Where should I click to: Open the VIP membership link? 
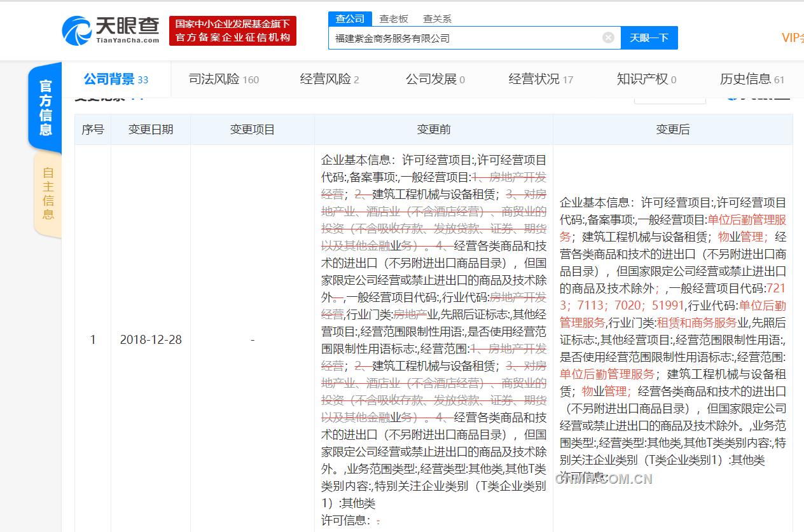click(792, 38)
